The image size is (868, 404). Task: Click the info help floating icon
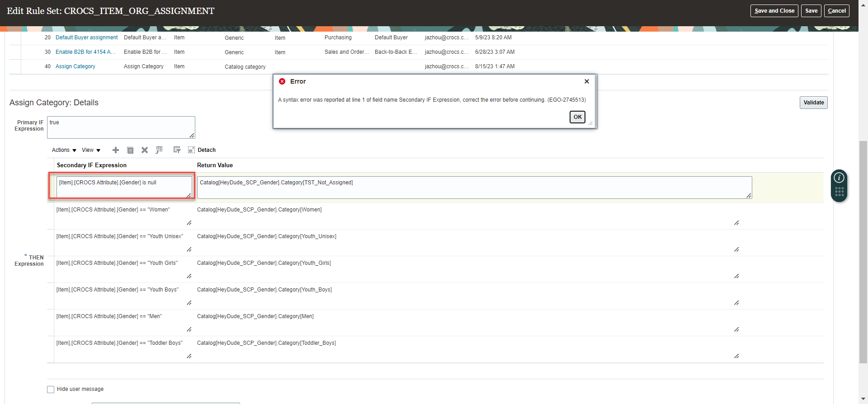[x=839, y=178]
